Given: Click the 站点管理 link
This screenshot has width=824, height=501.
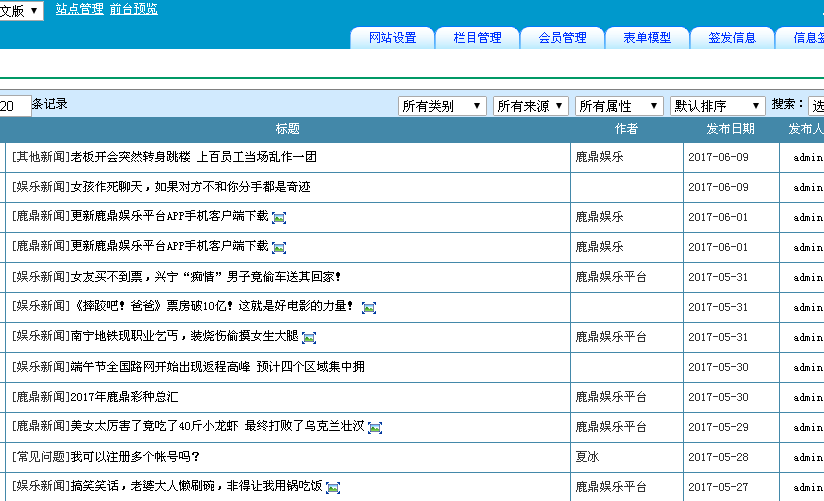Looking at the screenshot, I should pos(79,9).
